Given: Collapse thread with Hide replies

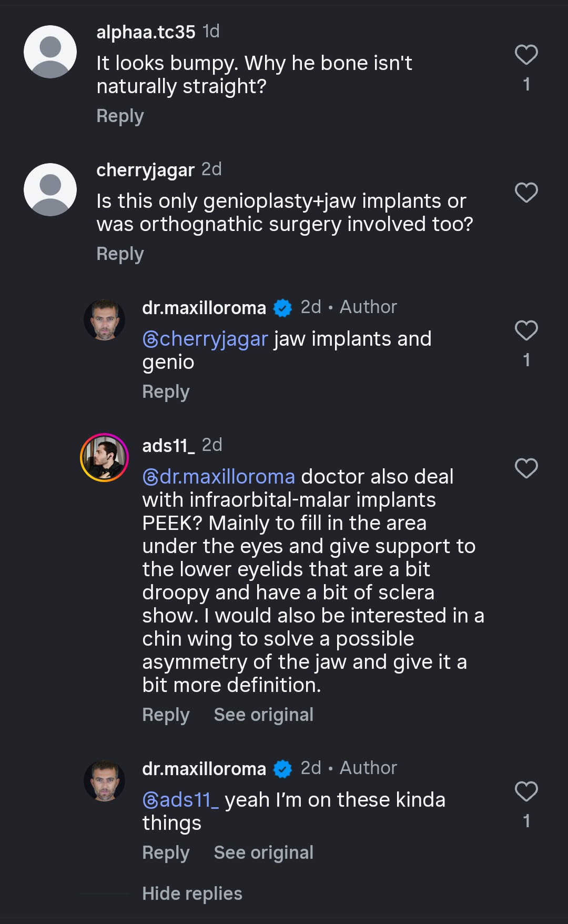Looking at the screenshot, I should pyautogui.click(x=192, y=893).
